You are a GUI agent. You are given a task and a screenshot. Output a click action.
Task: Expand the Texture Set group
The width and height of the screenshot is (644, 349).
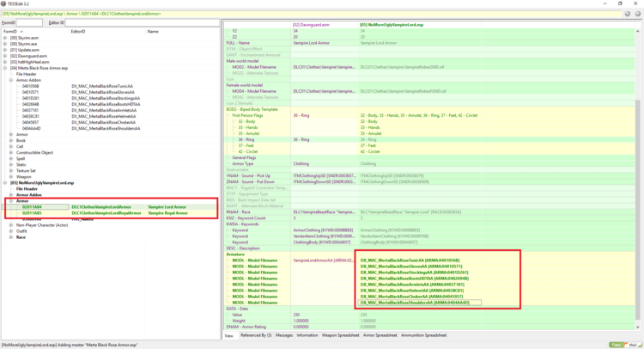11,170
